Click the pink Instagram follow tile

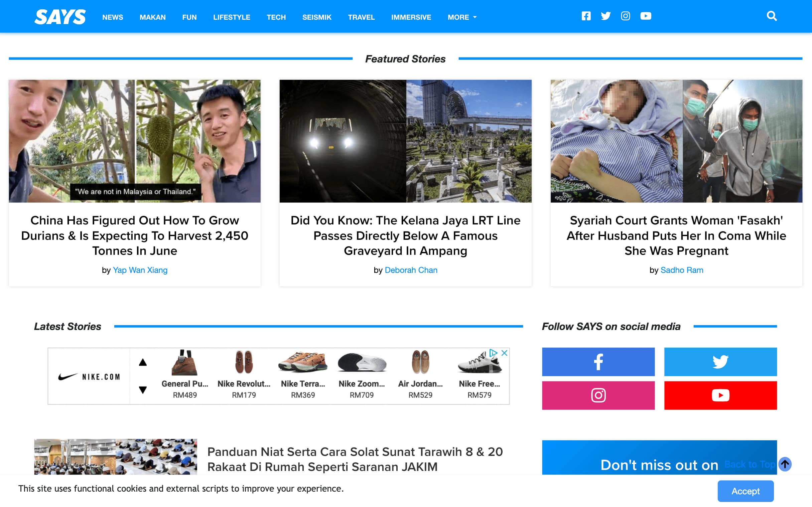tap(598, 395)
